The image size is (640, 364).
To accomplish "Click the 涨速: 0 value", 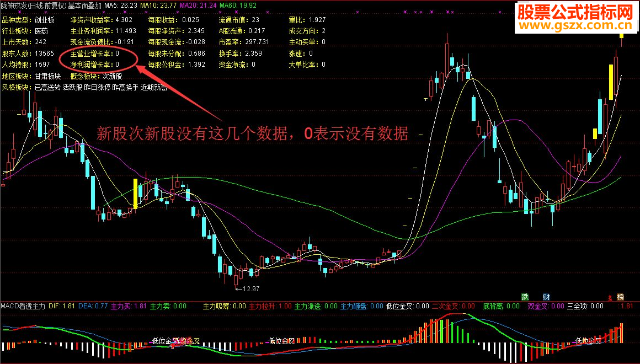I will [300, 53].
